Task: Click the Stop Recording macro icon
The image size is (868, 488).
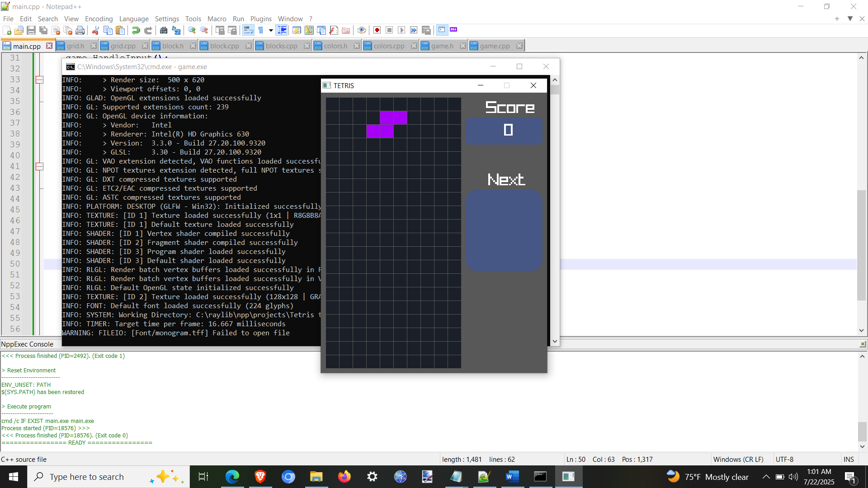Action: click(x=389, y=30)
